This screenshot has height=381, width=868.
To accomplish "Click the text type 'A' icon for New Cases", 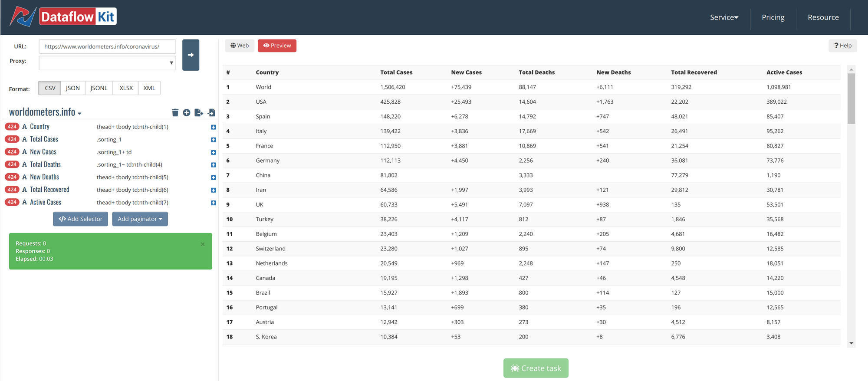I will coord(25,152).
